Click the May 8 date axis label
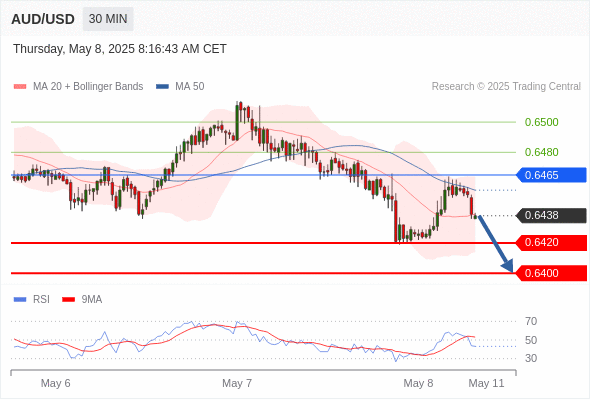 pyautogui.click(x=418, y=383)
